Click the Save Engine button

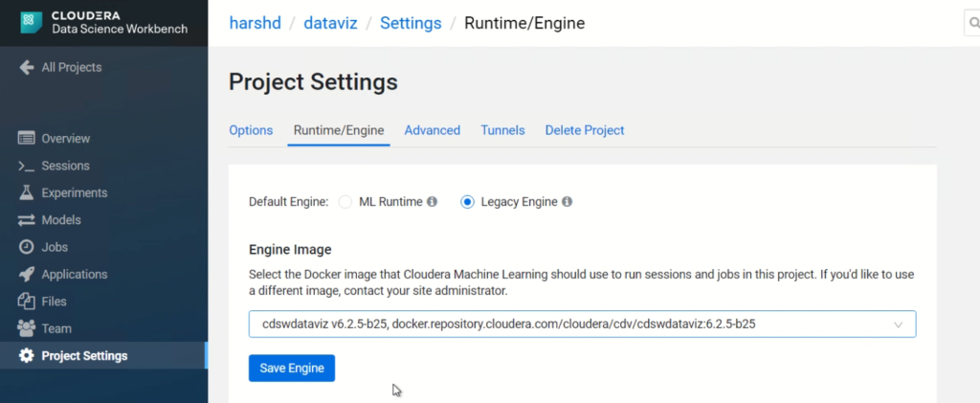pyautogui.click(x=292, y=368)
